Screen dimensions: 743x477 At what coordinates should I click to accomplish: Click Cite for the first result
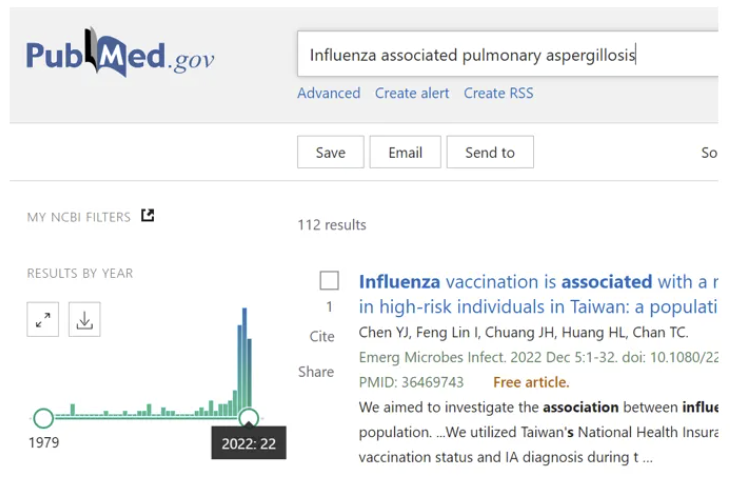(322, 336)
